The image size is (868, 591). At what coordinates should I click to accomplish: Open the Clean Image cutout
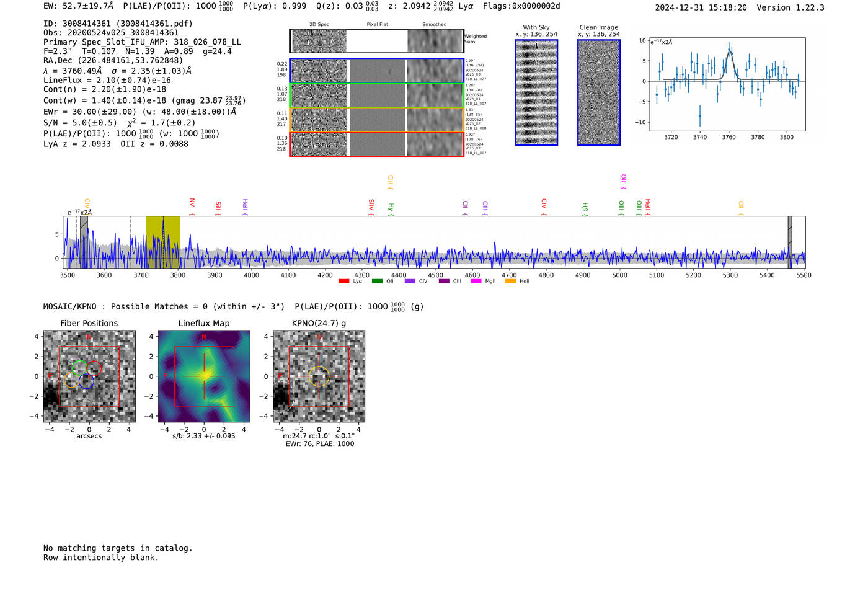pos(599,92)
